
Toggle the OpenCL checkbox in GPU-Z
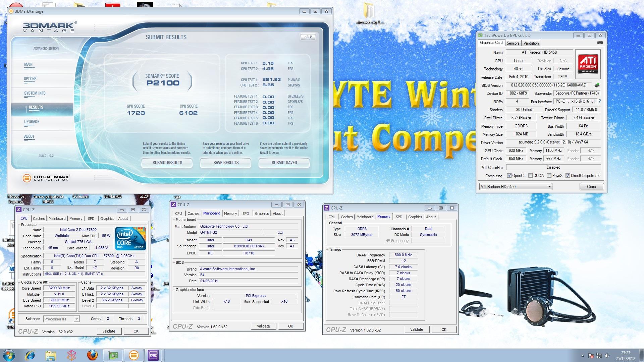(509, 176)
